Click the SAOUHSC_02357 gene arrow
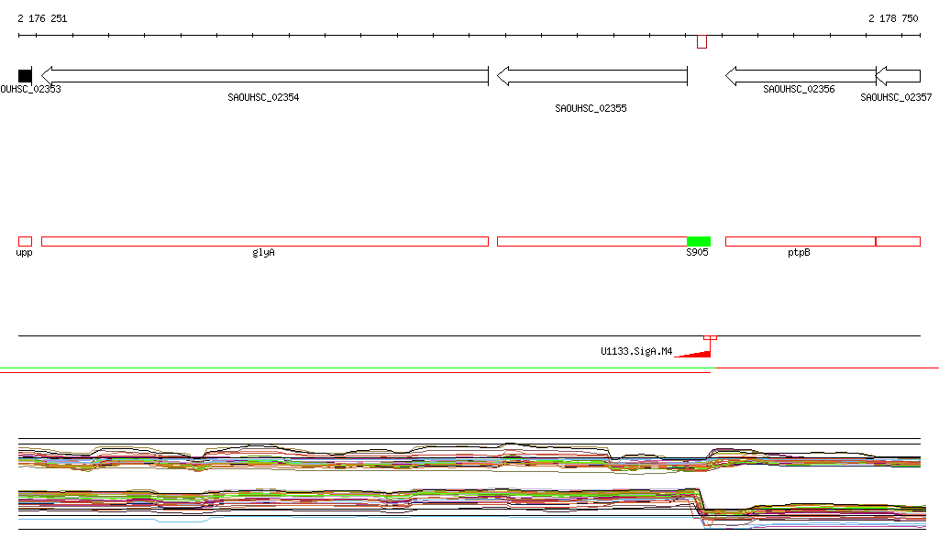The image size is (939, 560). pyautogui.click(x=898, y=75)
